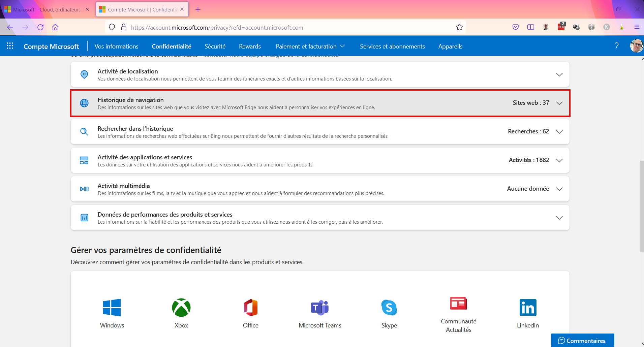Open Xbox privacy settings icon
The height and width of the screenshot is (347, 644).
click(181, 308)
